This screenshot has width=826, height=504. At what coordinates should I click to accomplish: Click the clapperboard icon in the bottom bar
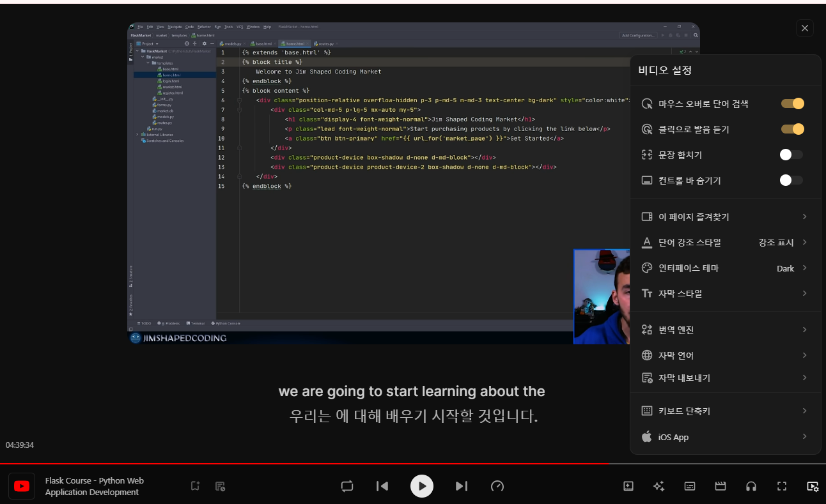click(721, 486)
